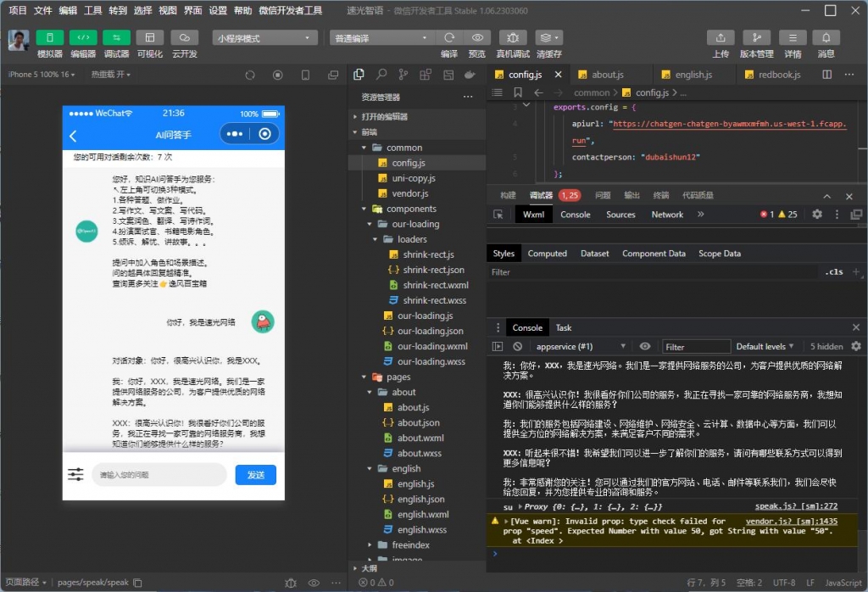This screenshot has width=868, height=592.
Task: Click the explorer files icon in editor sidebar
Action: coord(359,74)
